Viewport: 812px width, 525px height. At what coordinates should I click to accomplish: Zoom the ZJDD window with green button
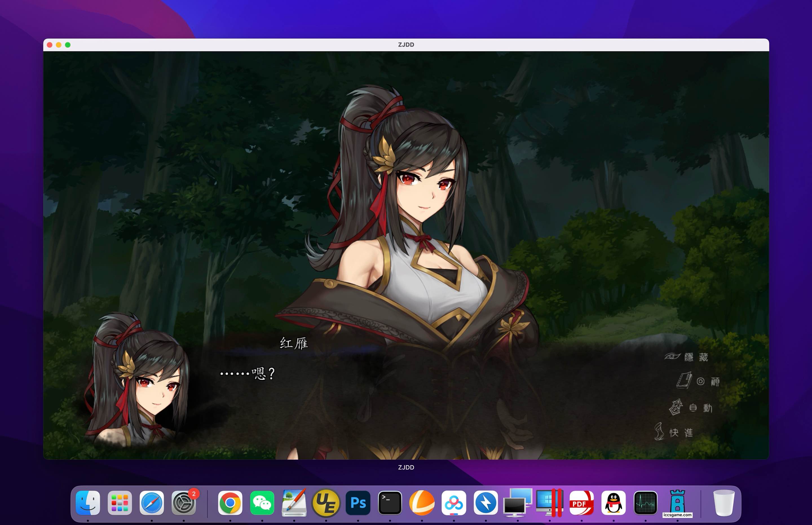click(68, 45)
